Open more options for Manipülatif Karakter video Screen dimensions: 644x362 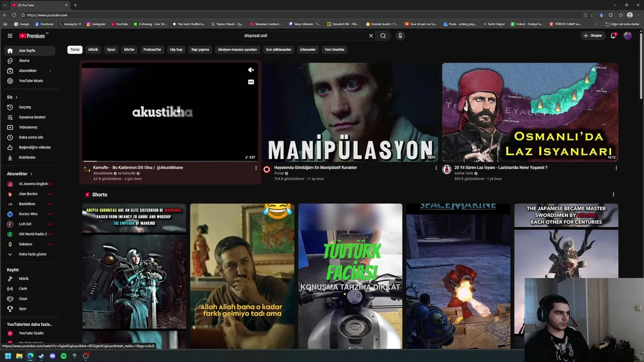pos(436,168)
